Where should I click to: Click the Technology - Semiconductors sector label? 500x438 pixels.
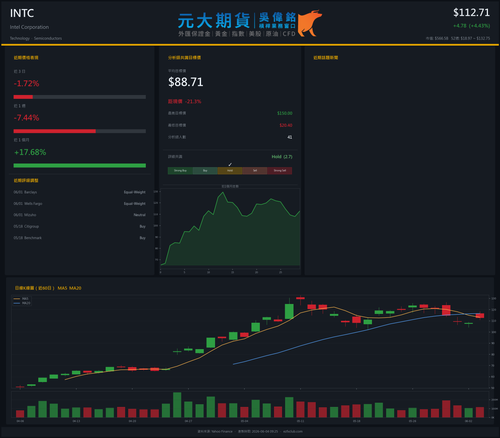[36, 38]
